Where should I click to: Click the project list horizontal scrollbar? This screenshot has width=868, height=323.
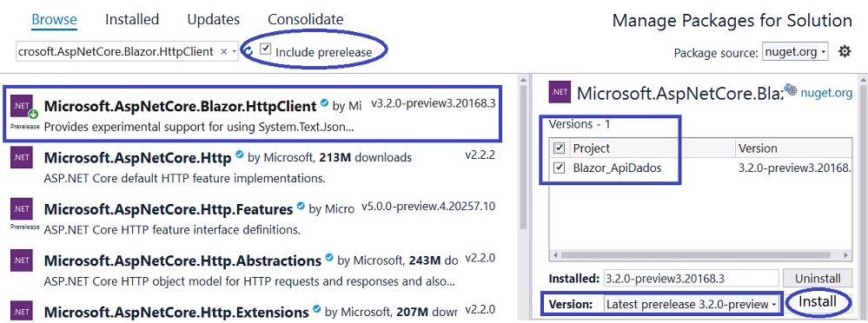point(700,255)
